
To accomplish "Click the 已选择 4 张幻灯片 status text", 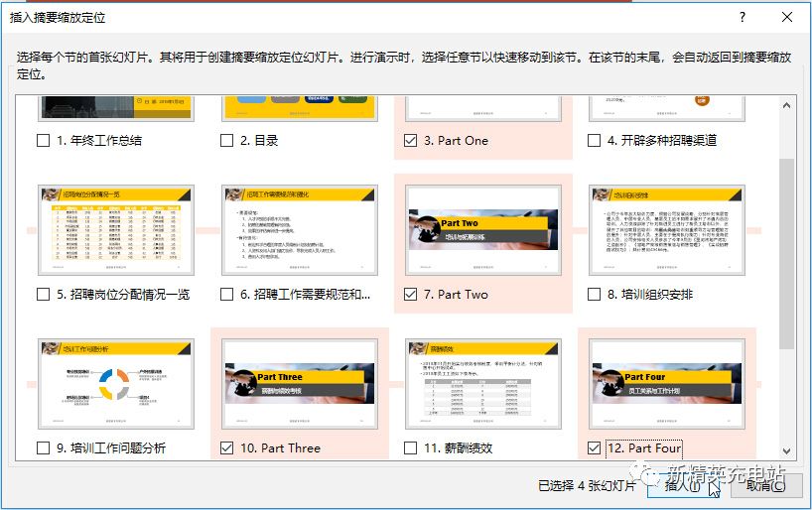I will (587, 485).
